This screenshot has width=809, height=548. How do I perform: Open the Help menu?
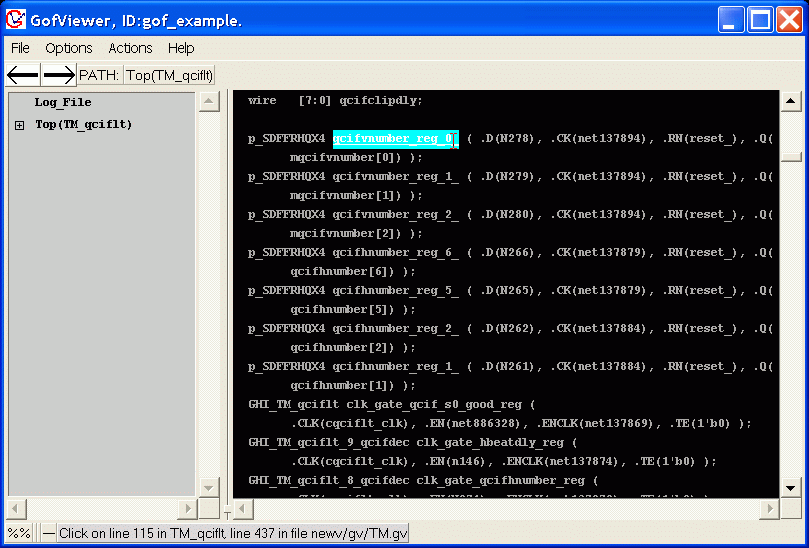tap(181, 48)
